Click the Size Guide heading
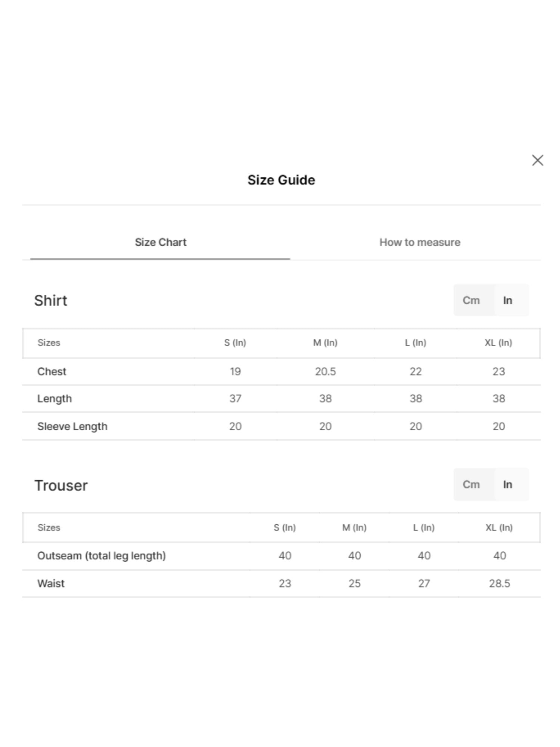The width and height of the screenshot is (560, 747). click(281, 180)
